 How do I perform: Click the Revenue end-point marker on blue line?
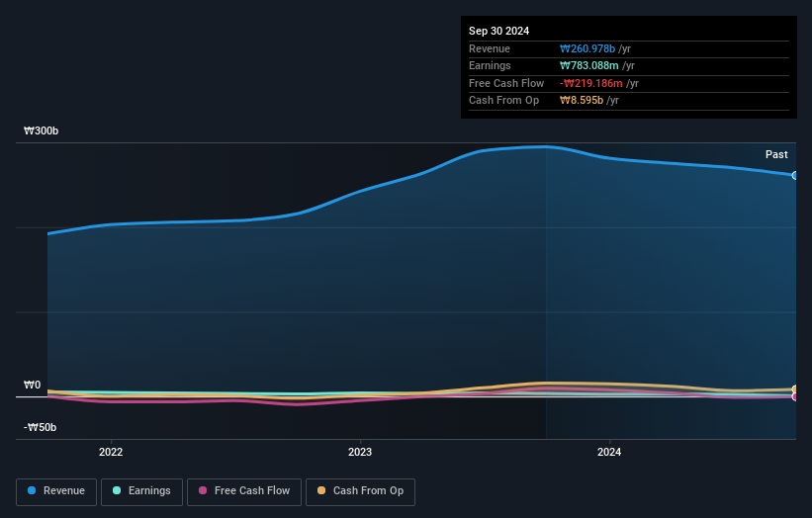tap(795, 175)
